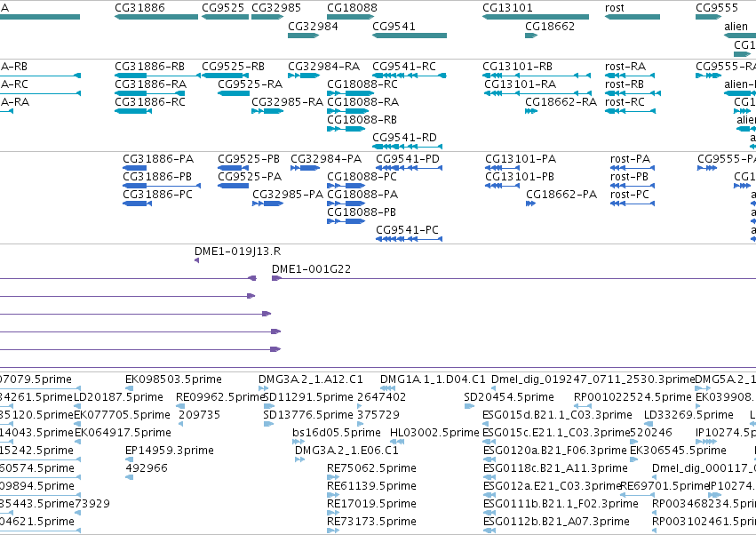Select the CG13101 gene label
Screen dimensions: 756x535
[x=507, y=8]
